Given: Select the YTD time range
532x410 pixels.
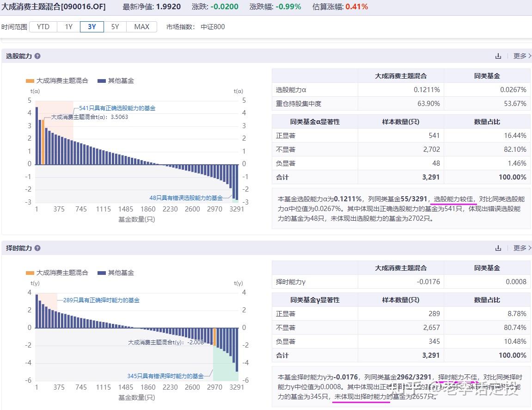Looking at the screenshot, I should [43, 27].
